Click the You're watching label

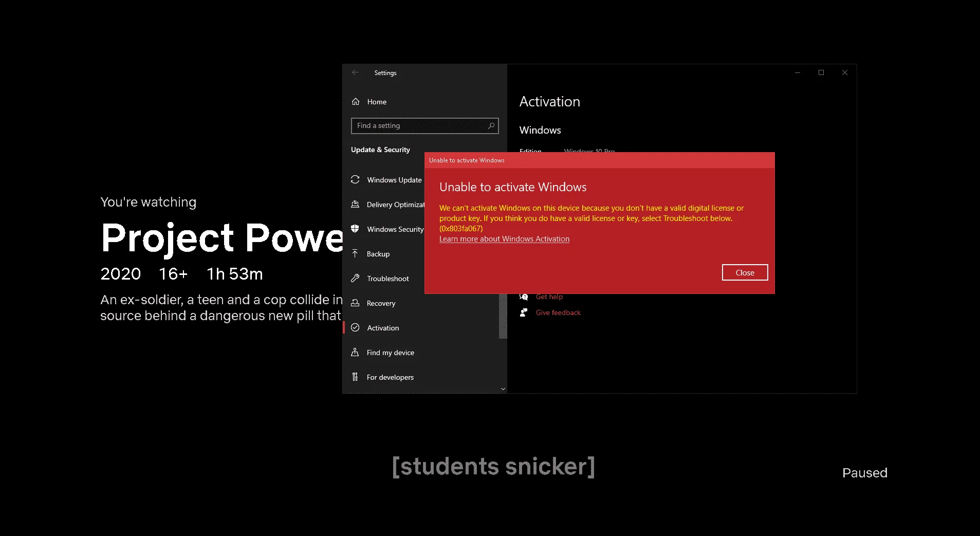click(149, 202)
